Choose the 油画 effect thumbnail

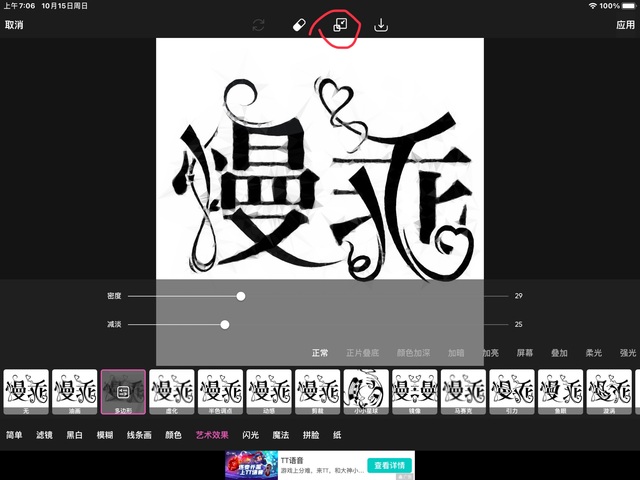(75, 391)
